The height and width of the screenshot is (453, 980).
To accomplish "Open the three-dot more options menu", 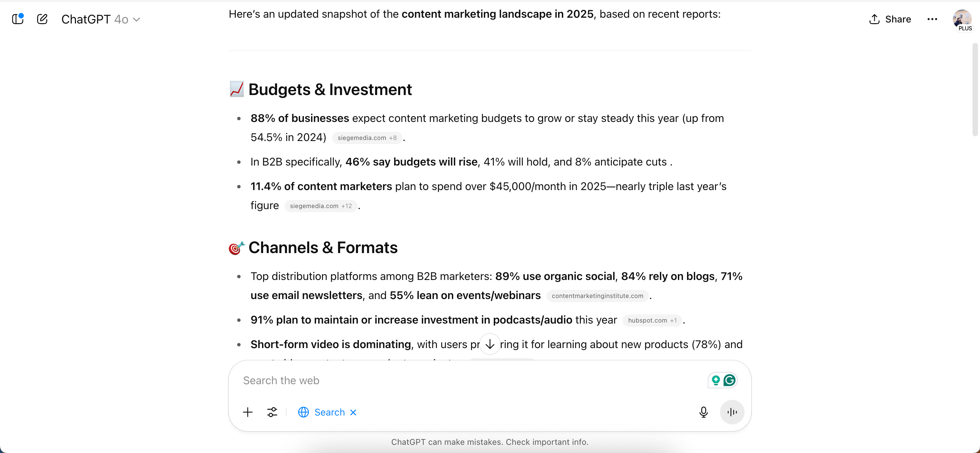I will click(932, 19).
